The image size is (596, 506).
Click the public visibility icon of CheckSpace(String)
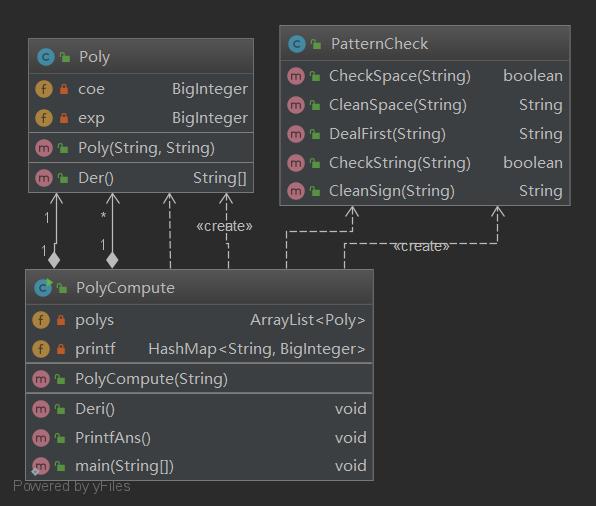pos(315,76)
